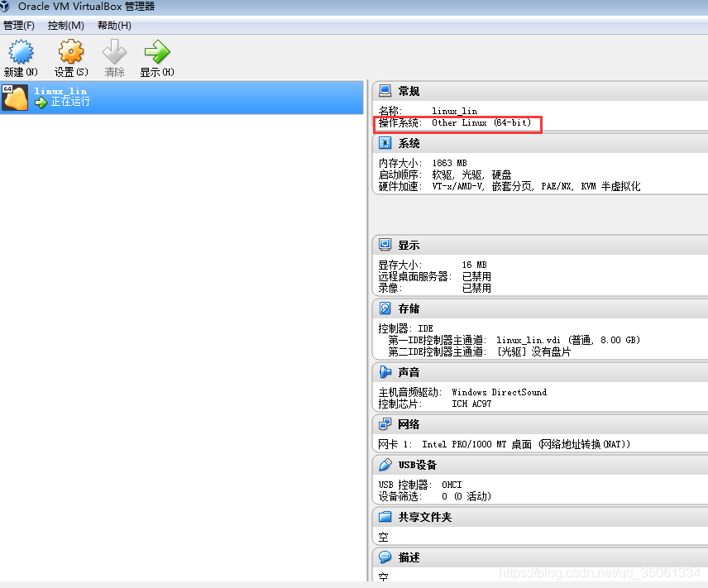
Task: Click the 显示 (Display) monitor section icon
Action: 385,245
